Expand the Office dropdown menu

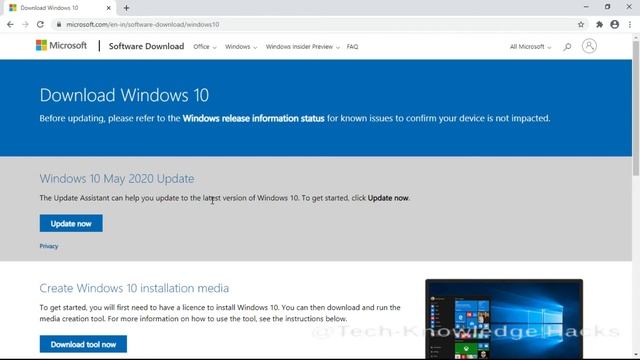204,47
